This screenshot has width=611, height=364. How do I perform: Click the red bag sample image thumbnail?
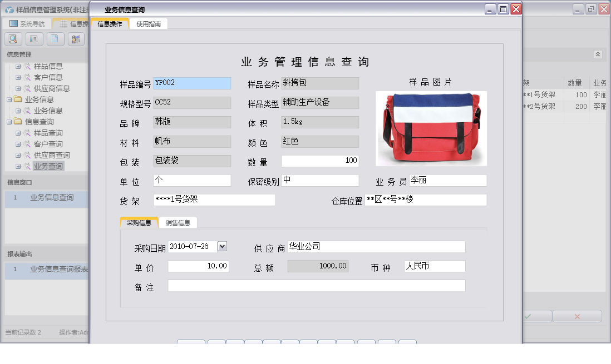[431, 128]
